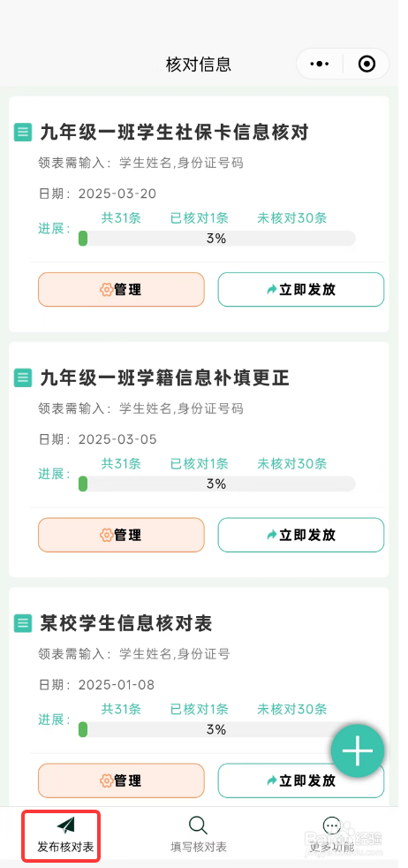Tap the 填写核对表 magnifier icon
The height and width of the screenshot is (868, 408).
click(198, 826)
